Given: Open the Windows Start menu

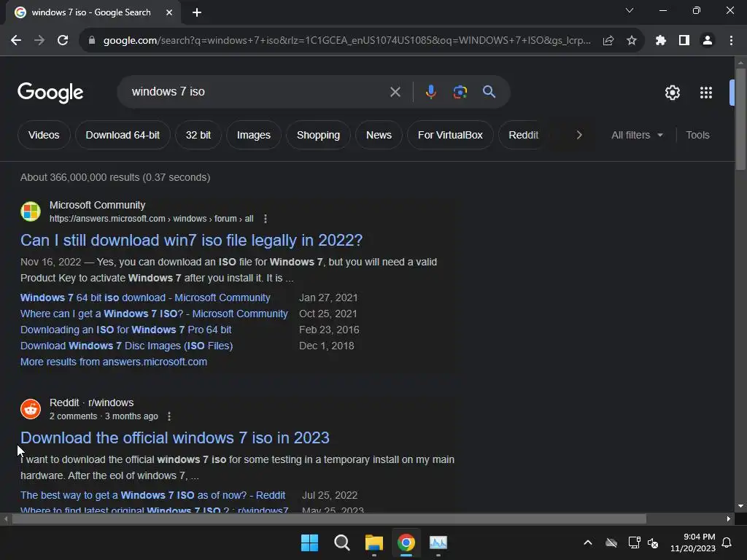Looking at the screenshot, I should tap(309, 542).
